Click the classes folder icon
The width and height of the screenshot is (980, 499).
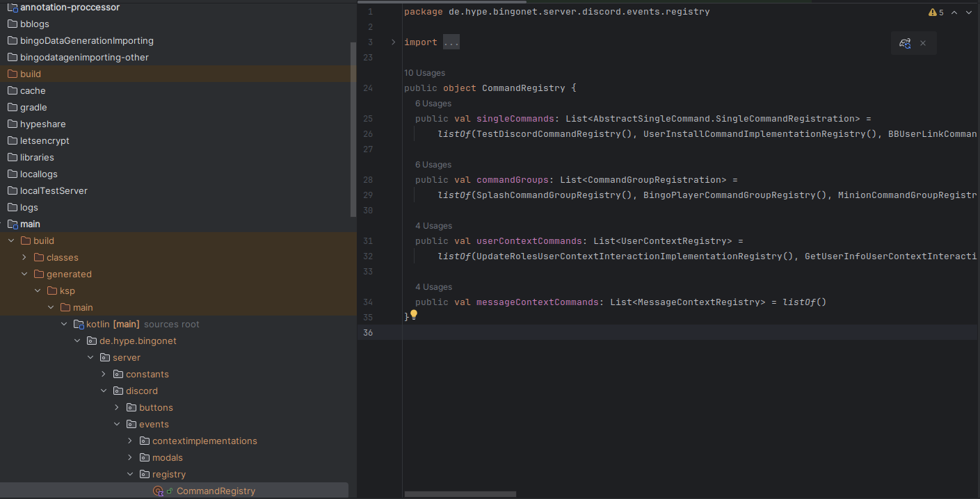tap(39, 257)
